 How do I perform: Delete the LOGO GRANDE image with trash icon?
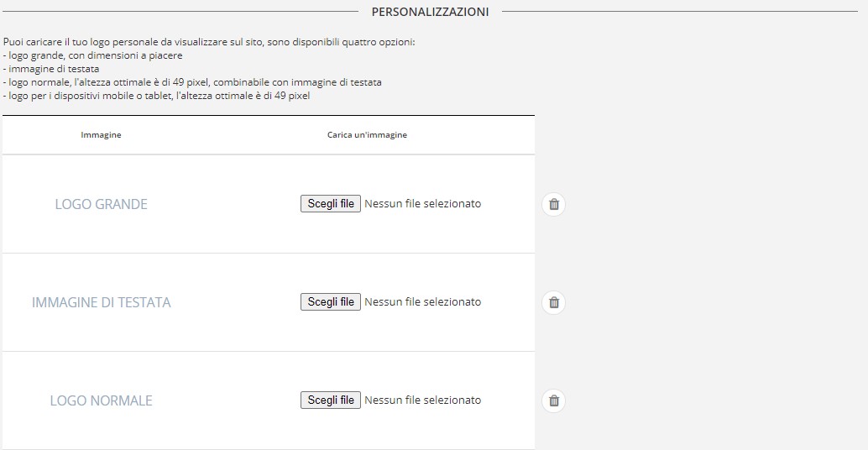tap(553, 204)
